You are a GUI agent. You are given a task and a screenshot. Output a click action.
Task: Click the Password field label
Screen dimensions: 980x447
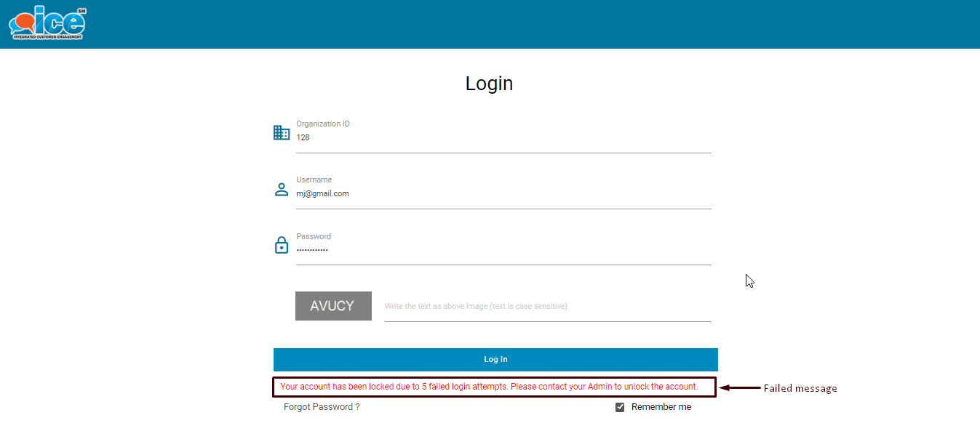(x=314, y=237)
